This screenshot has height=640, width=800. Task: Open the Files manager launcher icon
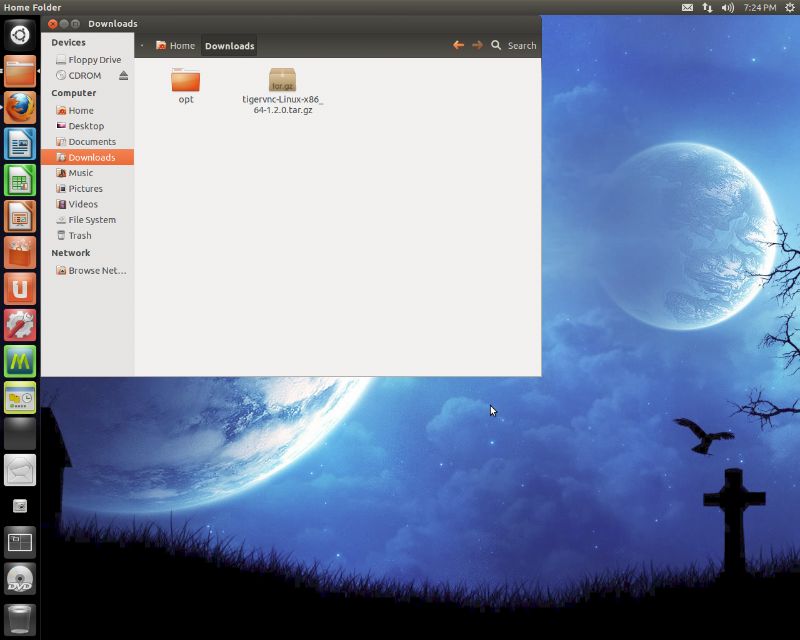click(x=20, y=71)
